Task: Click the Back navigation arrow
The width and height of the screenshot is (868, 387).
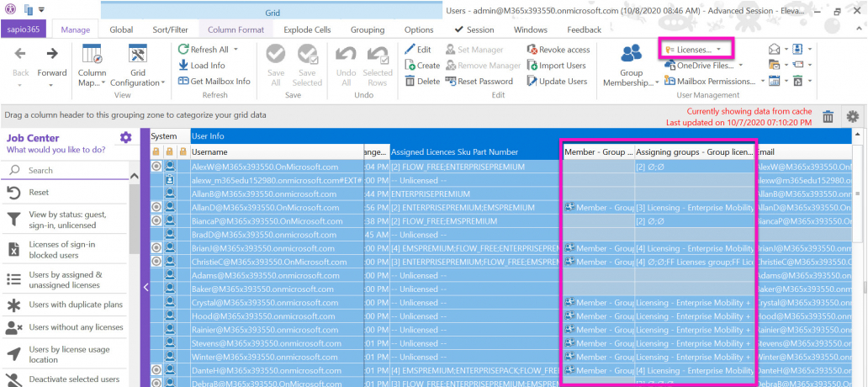Action: coord(20,54)
